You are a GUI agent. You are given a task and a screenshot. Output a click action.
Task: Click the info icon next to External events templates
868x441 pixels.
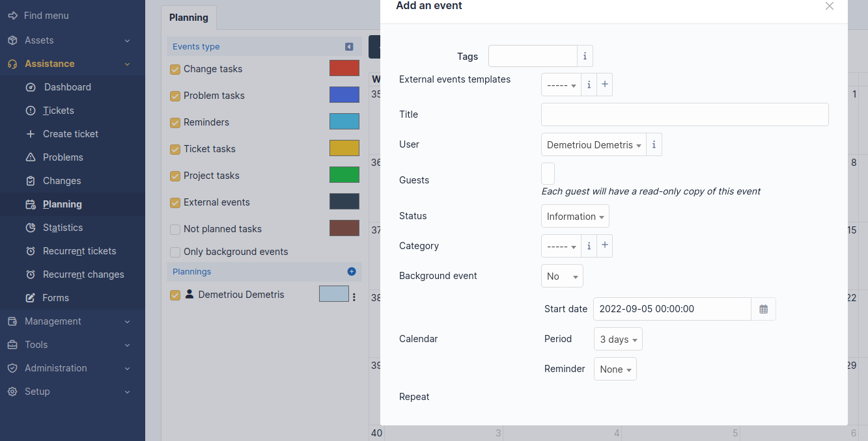(589, 84)
